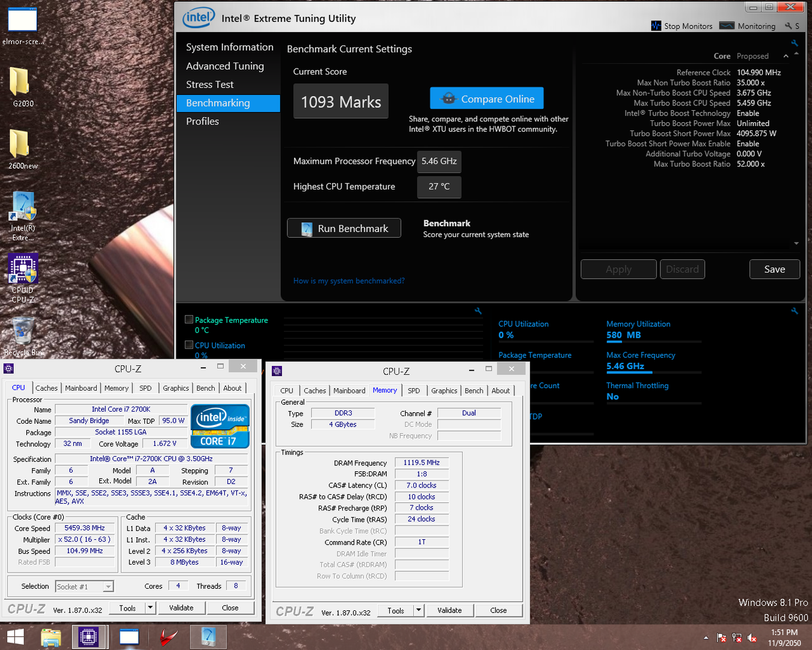Click Close button in Memory CPU-Z window
Image resolution: width=812 pixels, height=650 pixels.
click(499, 610)
